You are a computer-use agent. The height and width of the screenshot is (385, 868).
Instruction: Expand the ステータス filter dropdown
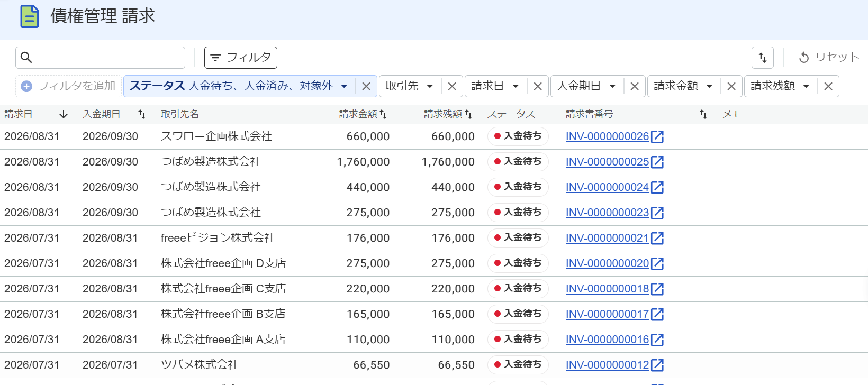tap(344, 86)
